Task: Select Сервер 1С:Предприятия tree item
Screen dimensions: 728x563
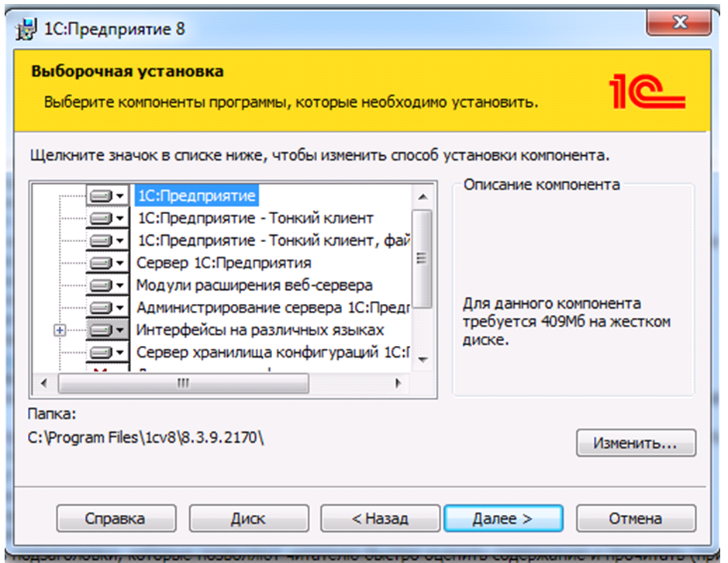Action: click(223, 263)
